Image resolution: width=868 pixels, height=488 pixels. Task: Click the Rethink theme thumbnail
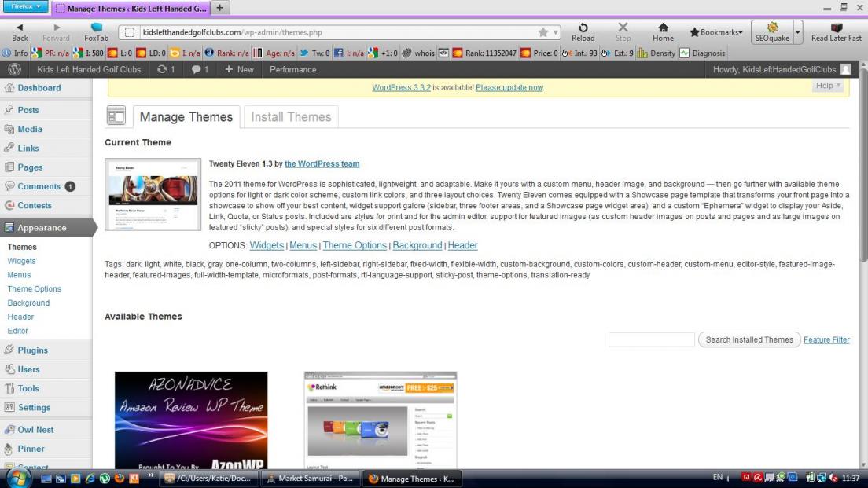(381, 420)
